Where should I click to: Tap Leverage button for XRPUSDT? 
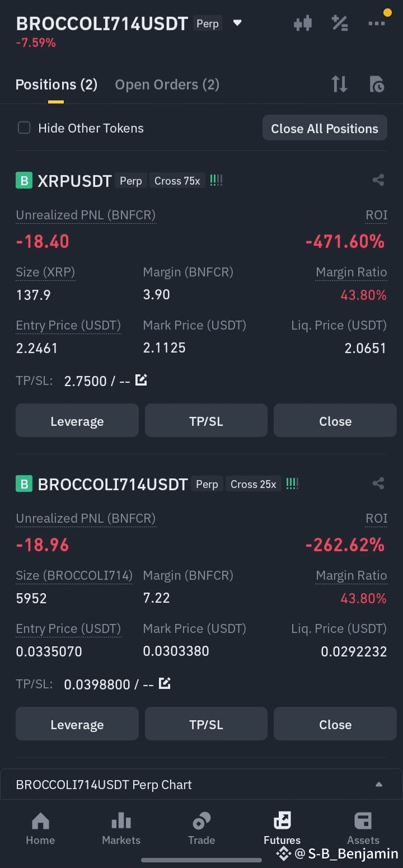click(77, 421)
